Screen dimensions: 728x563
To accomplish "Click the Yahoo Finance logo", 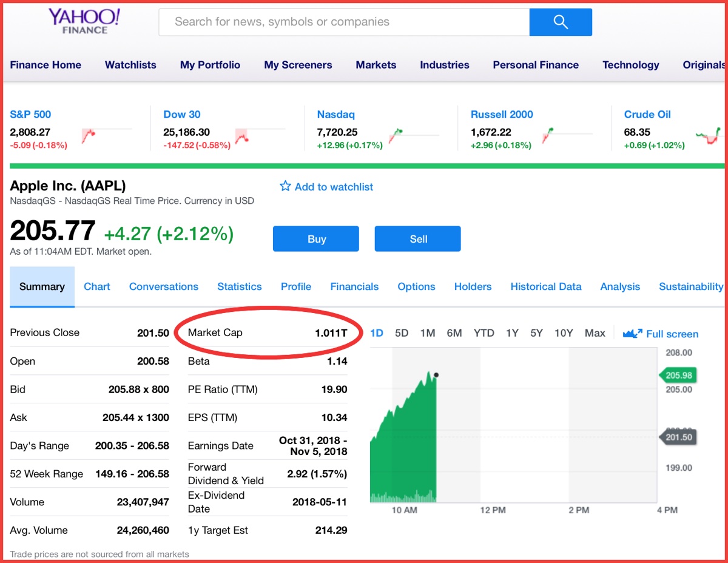I will (84, 21).
